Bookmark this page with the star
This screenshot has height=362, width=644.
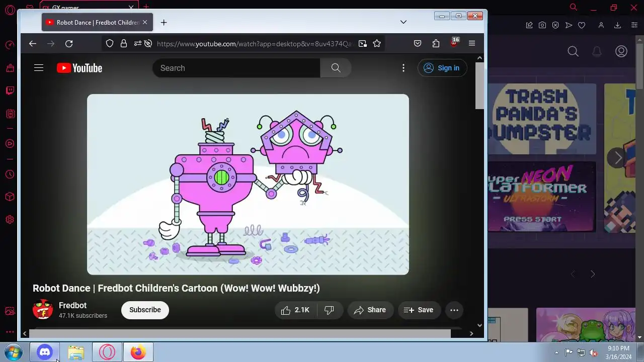[377, 44]
